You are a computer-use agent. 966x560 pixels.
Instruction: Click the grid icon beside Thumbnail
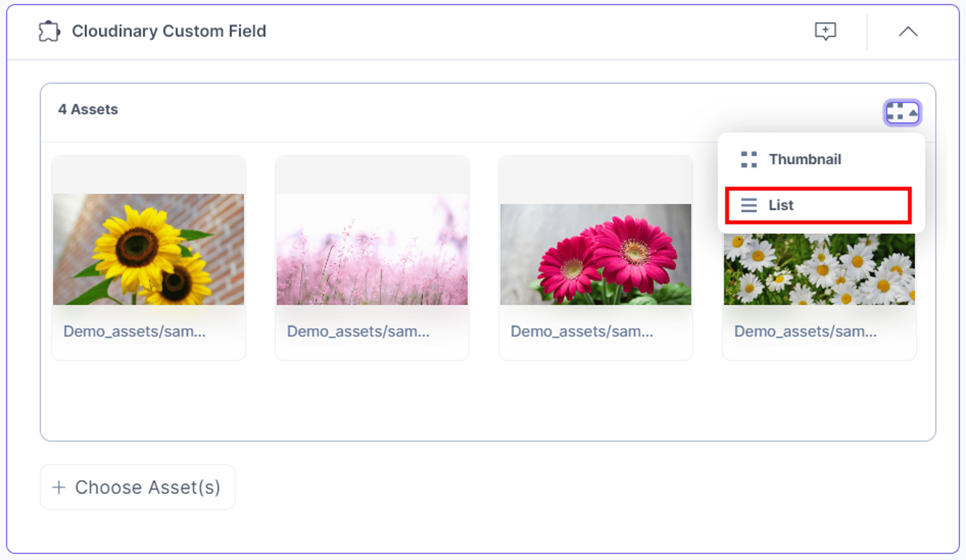click(749, 159)
